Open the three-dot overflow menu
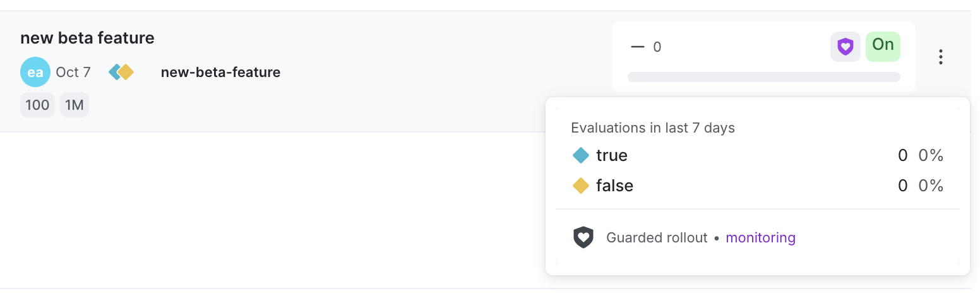The width and height of the screenshot is (980, 303). (941, 57)
